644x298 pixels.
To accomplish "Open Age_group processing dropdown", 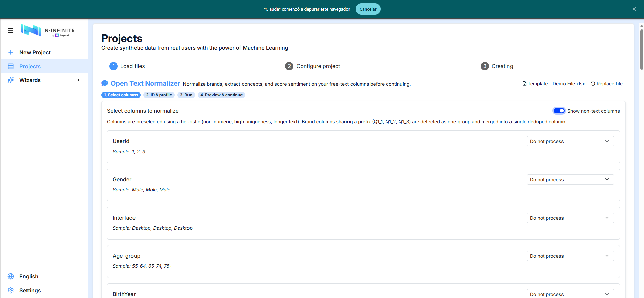I will coord(570,256).
